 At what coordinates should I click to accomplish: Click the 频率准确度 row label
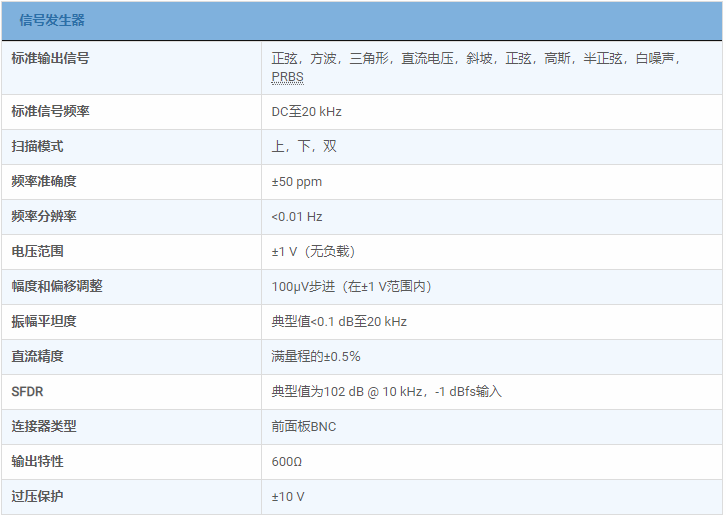tap(44, 181)
